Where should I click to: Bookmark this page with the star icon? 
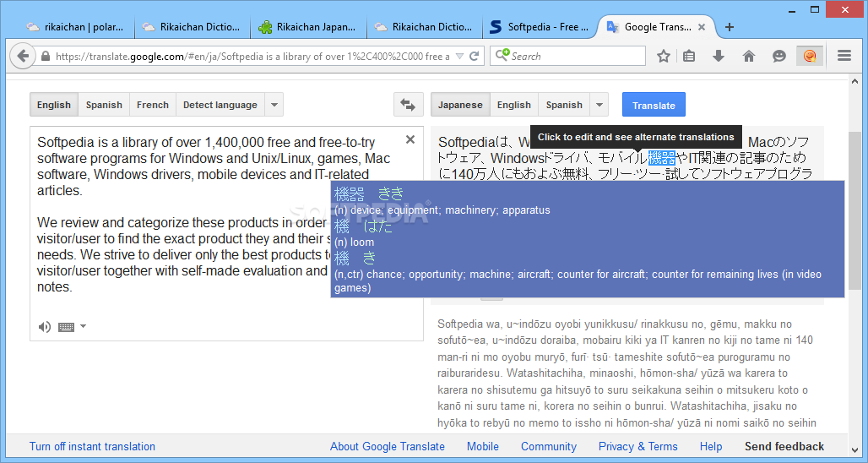[x=663, y=56]
